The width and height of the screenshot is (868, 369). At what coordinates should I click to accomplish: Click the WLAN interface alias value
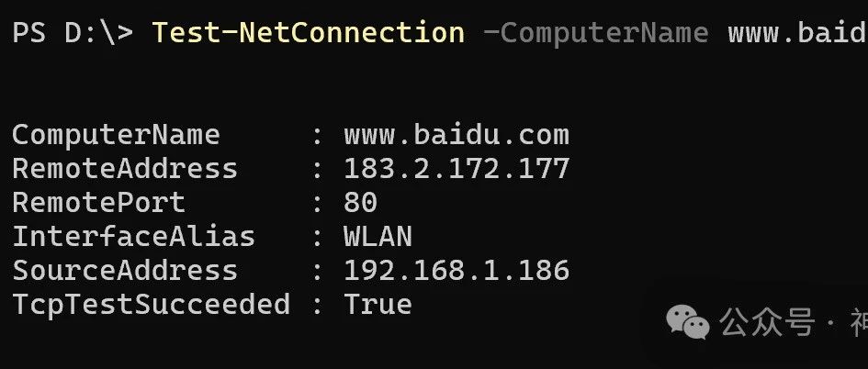tap(378, 236)
